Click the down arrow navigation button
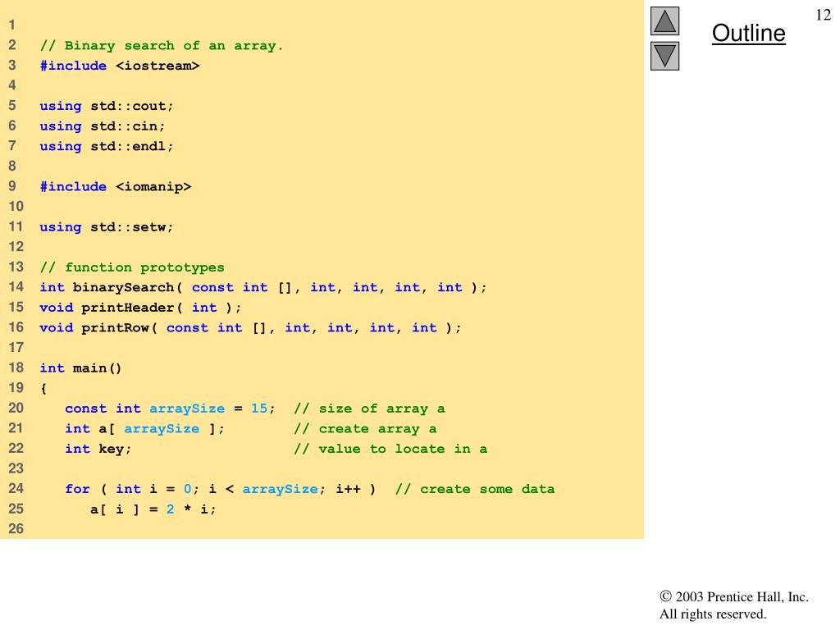The image size is (840, 630). [664, 56]
